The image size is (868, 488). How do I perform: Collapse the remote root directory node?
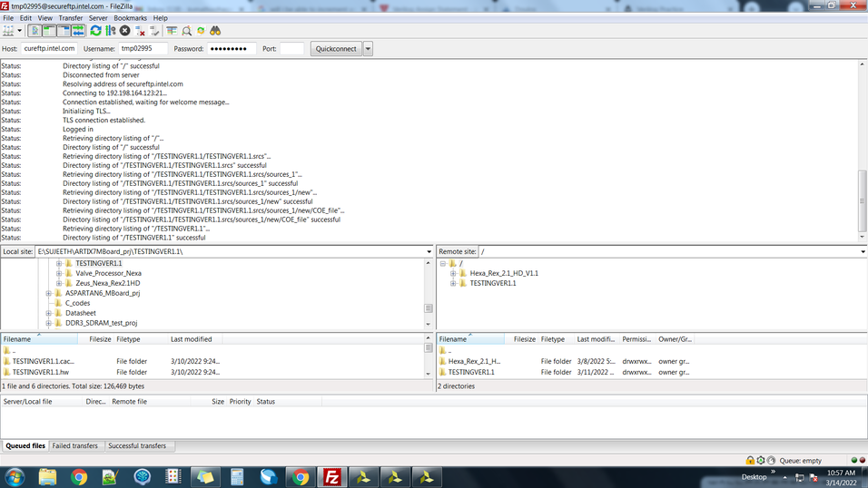[x=443, y=263]
